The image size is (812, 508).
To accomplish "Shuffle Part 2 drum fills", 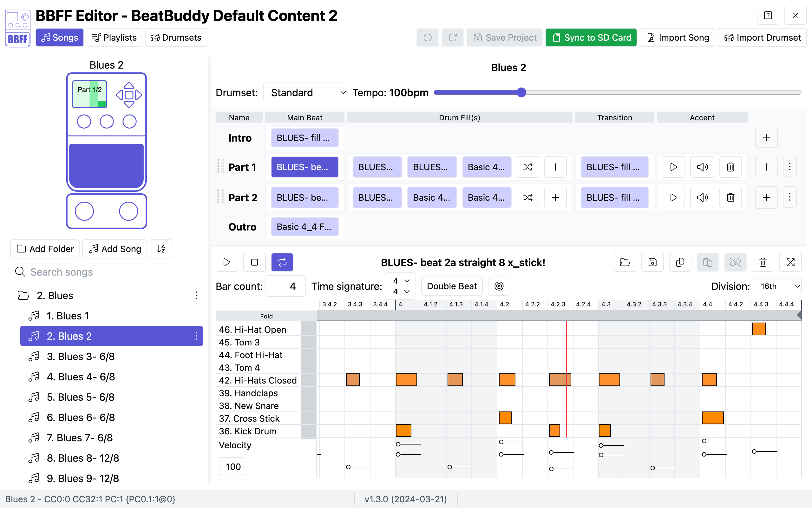I will click(528, 197).
